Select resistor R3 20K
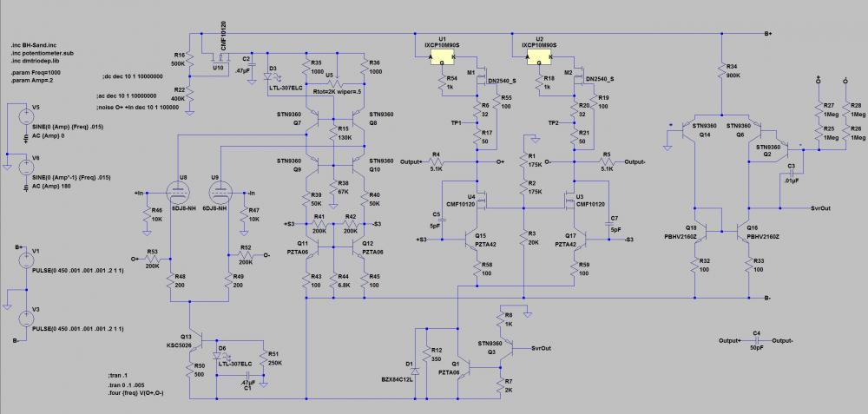Screen dimensions: 868x414 click(x=523, y=239)
